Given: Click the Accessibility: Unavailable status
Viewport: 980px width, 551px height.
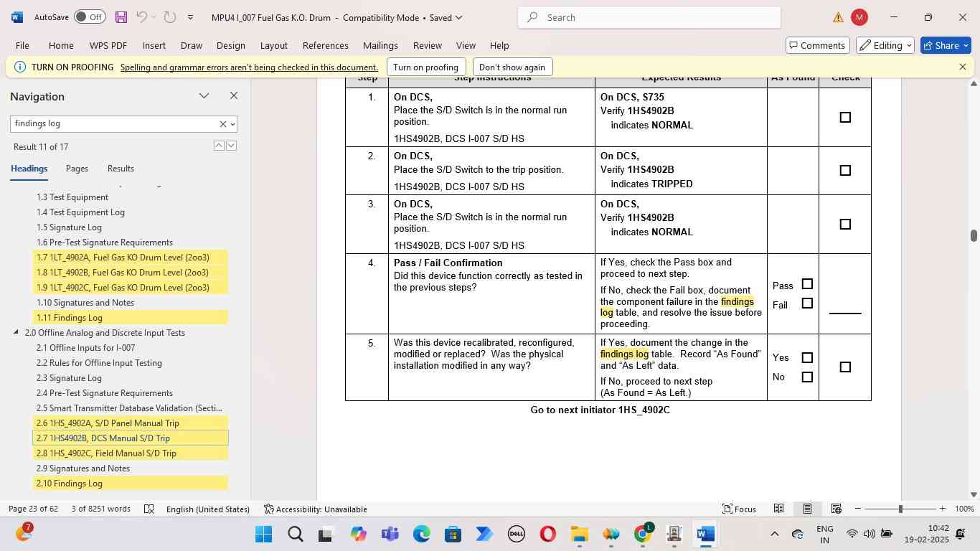Looking at the screenshot, I should pyautogui.click(x=316, y=509).
